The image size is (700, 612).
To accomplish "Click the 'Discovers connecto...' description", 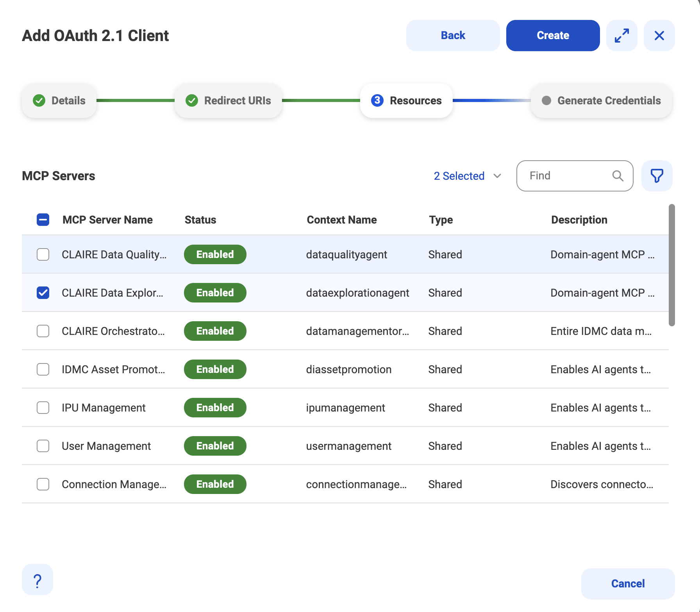I will [602, 484].
